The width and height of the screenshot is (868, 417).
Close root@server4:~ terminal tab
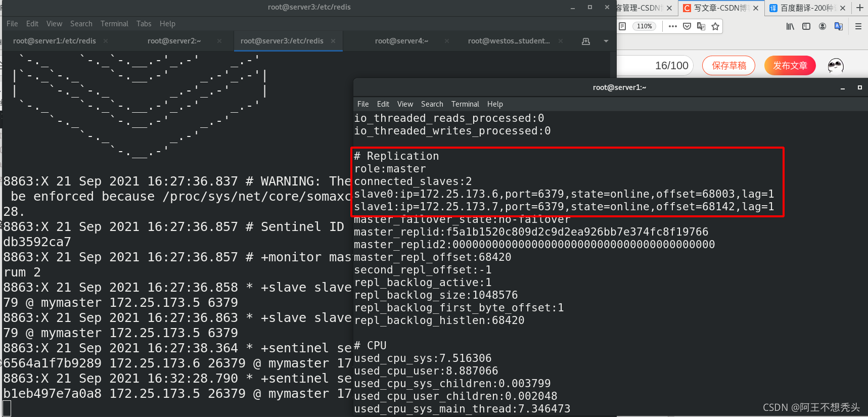coord(447,41)
